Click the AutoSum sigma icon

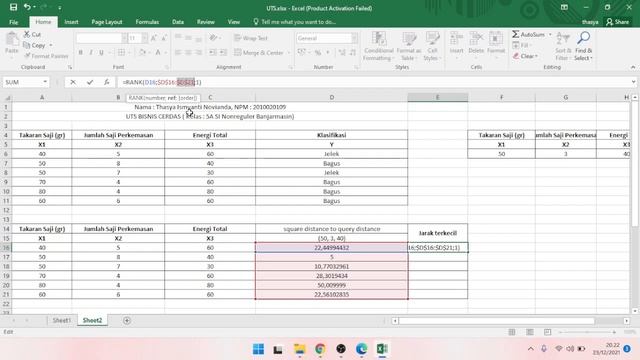click(516, 34)
